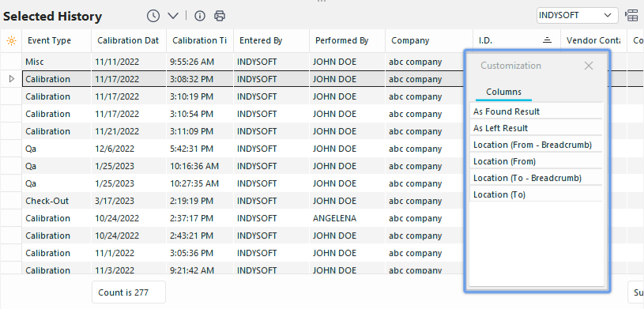Expand the chevron beside the clock icon
This screenshot has width=644, height=309.
[x=173, y=16]
